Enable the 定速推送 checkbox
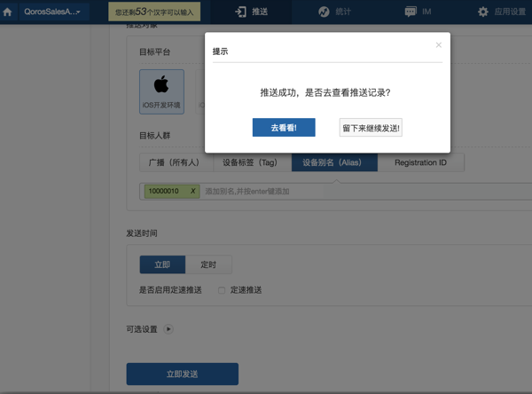Viewport: 532px width, 394px height. [x=222, y=290]
